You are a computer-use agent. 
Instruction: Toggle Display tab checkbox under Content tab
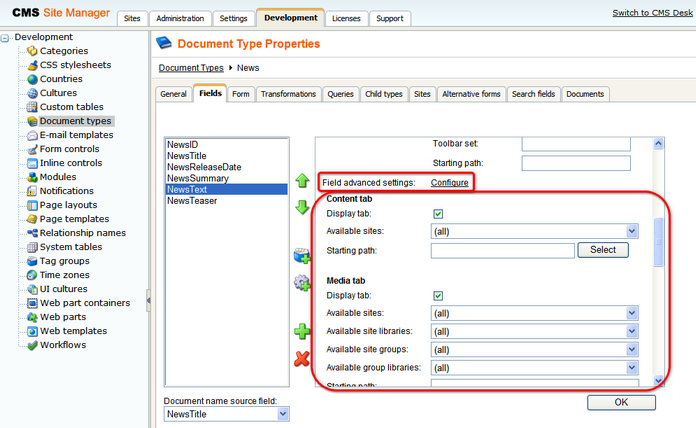[438, 214]
